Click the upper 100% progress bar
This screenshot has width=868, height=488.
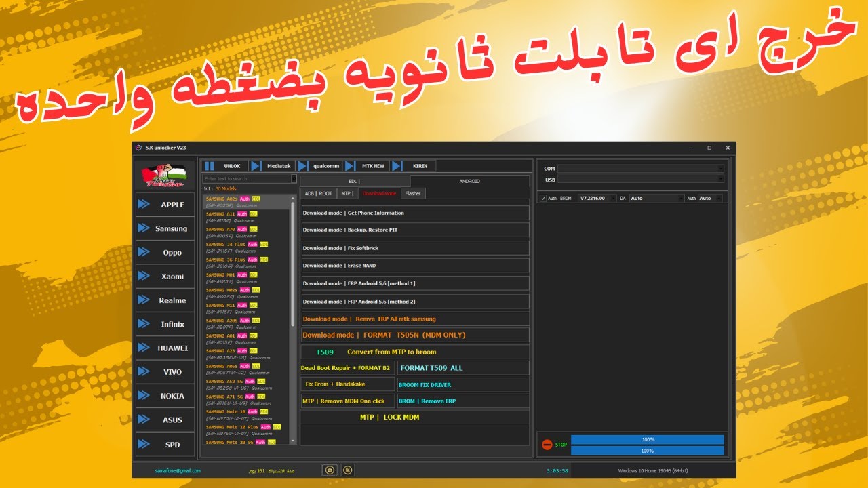(647, 440)
